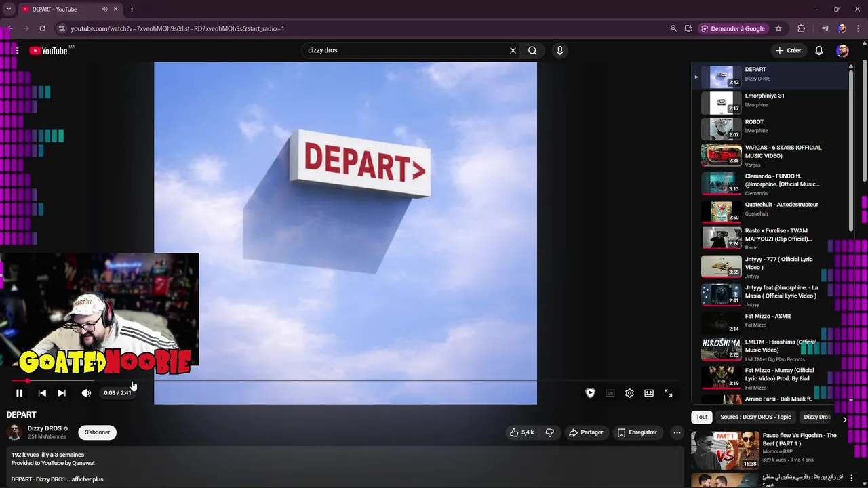The width and height of the screenshot is (868, 488).
Task: Bookmark this page with the star icon
Action: 778,28
